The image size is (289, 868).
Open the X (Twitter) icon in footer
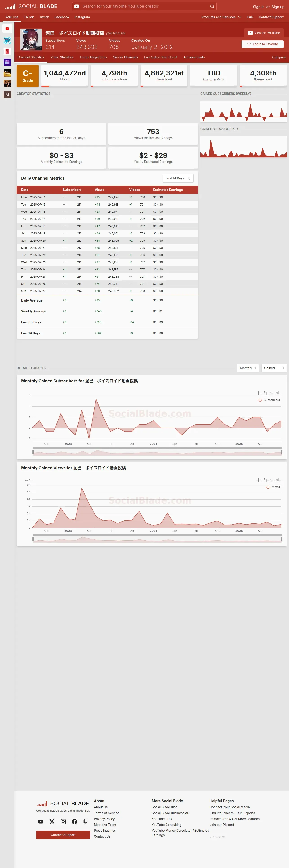click(x=52, y=822)
